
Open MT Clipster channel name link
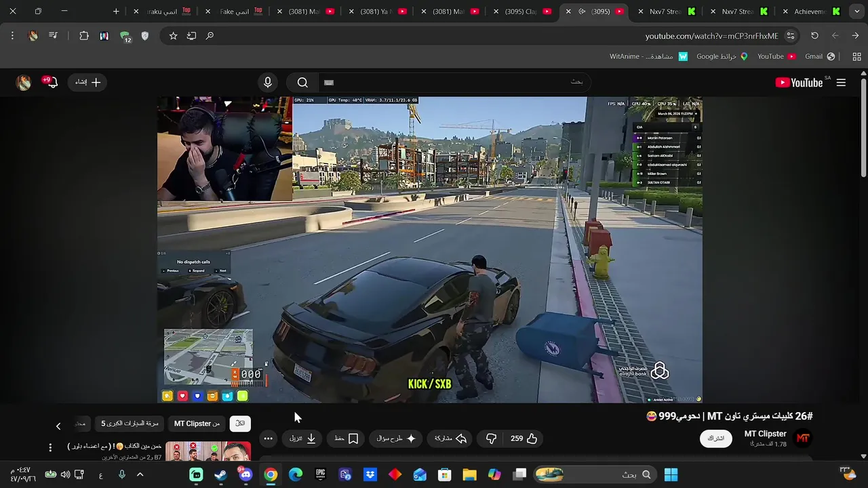tap(765, 434)
